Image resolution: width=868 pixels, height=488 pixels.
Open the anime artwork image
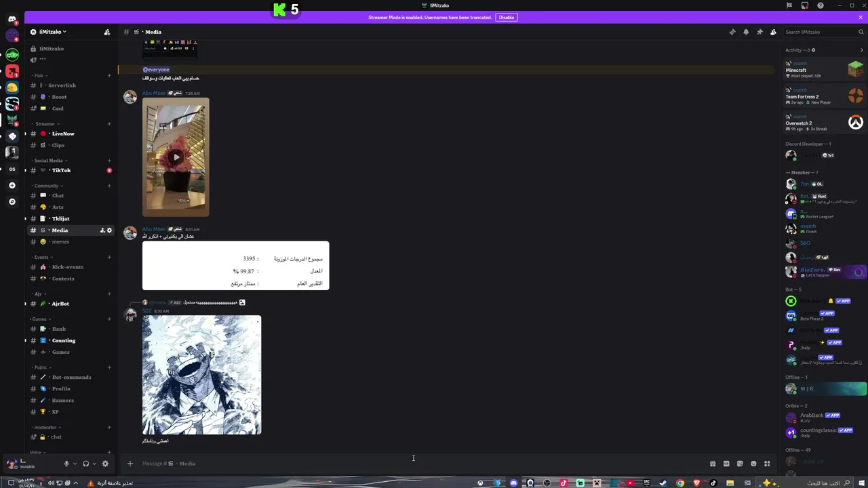coord(201,375)
